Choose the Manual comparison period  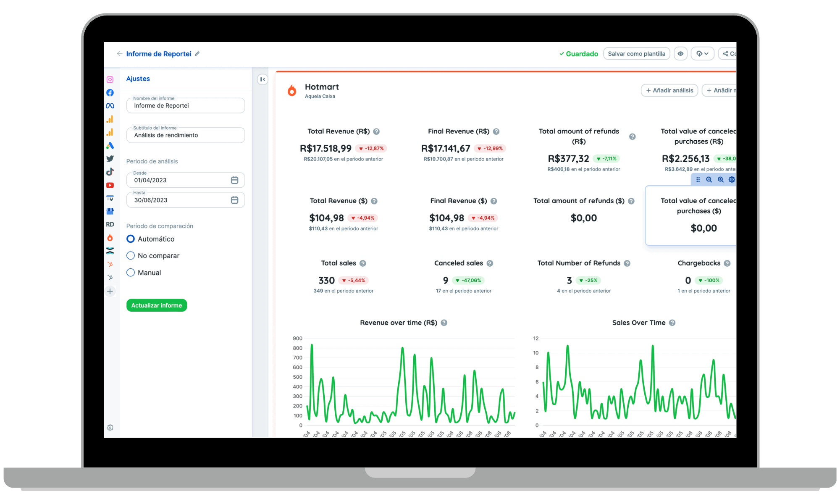click(131, 273)
